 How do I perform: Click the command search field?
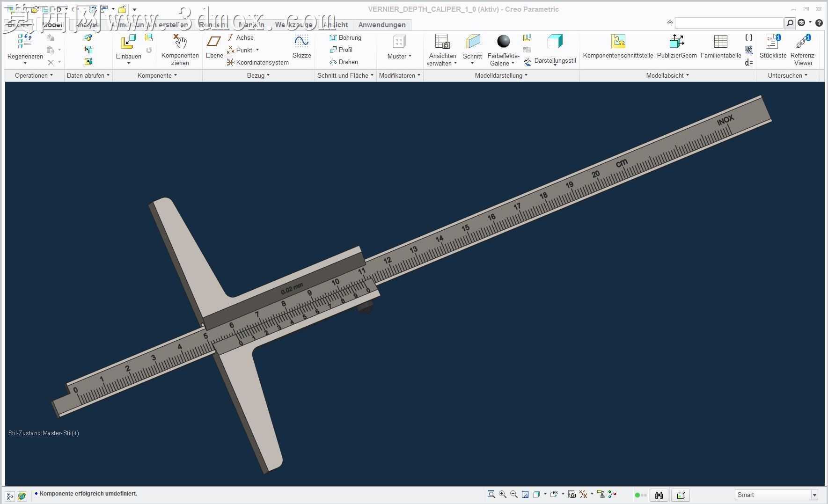click(x=729, y=22)
